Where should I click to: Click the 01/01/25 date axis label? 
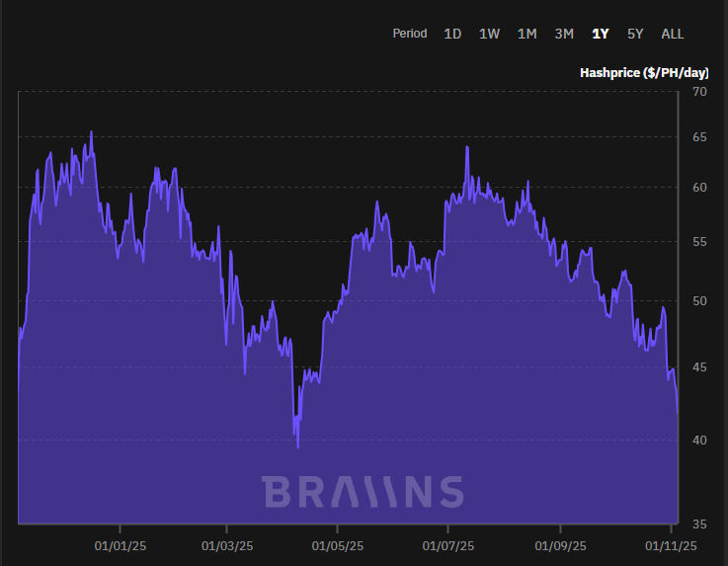(x=121, y=544)
